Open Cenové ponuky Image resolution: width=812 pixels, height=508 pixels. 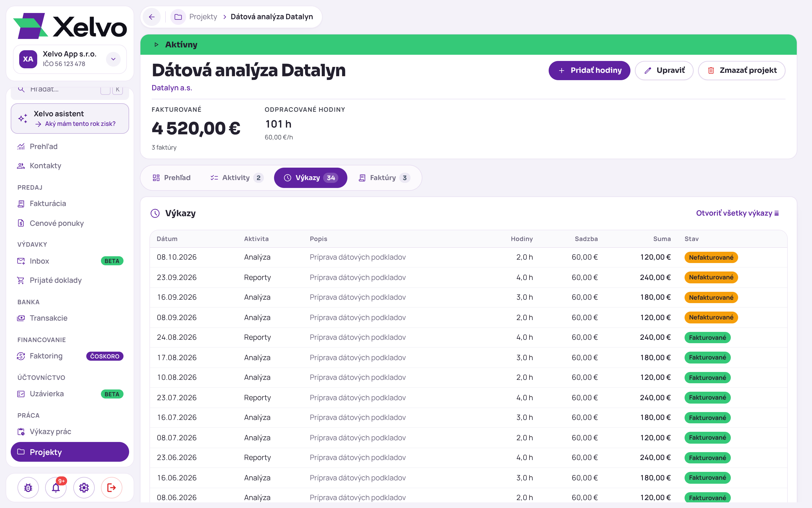click(x=70, y=223)
